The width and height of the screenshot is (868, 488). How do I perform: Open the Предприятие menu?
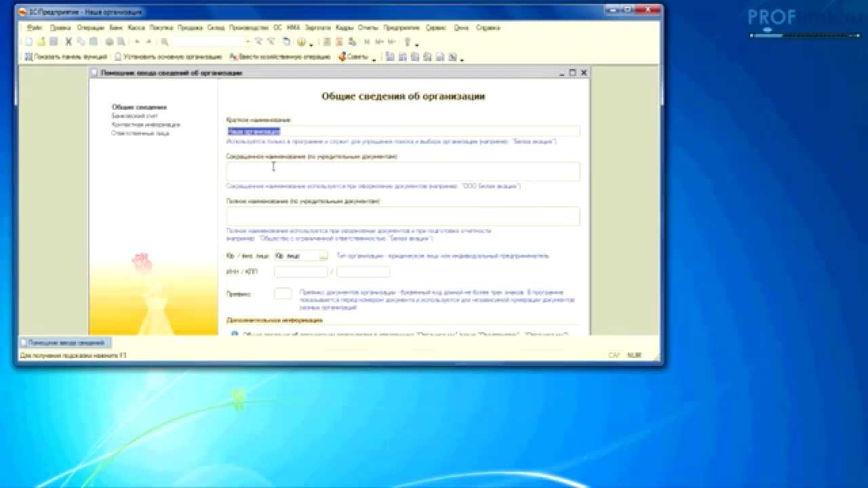[401, 28]
